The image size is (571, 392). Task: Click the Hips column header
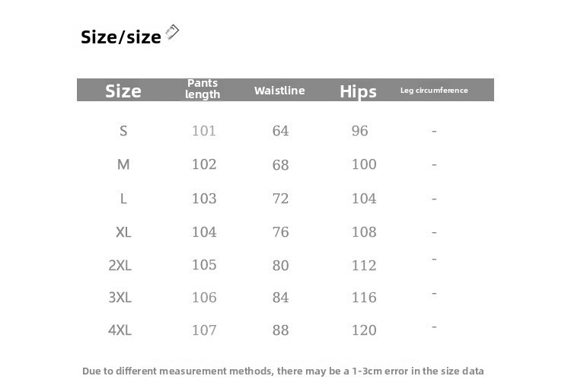[358, 91]
